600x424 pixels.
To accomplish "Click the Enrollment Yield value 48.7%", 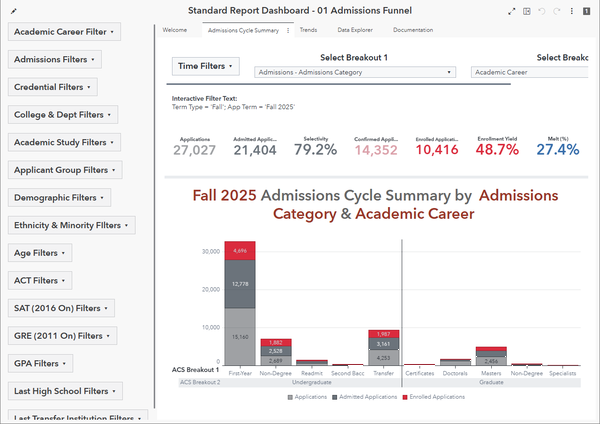I will tap(497, 149).
